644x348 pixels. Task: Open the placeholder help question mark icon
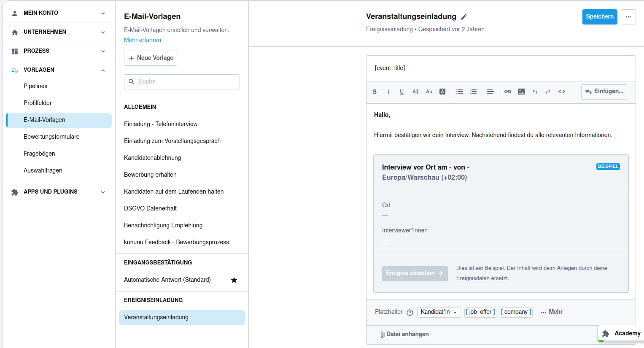click(x=410, y=312)
